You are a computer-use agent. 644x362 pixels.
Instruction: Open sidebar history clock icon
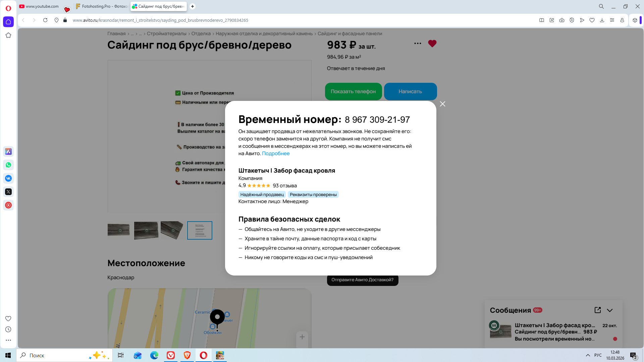coord(8,329)
